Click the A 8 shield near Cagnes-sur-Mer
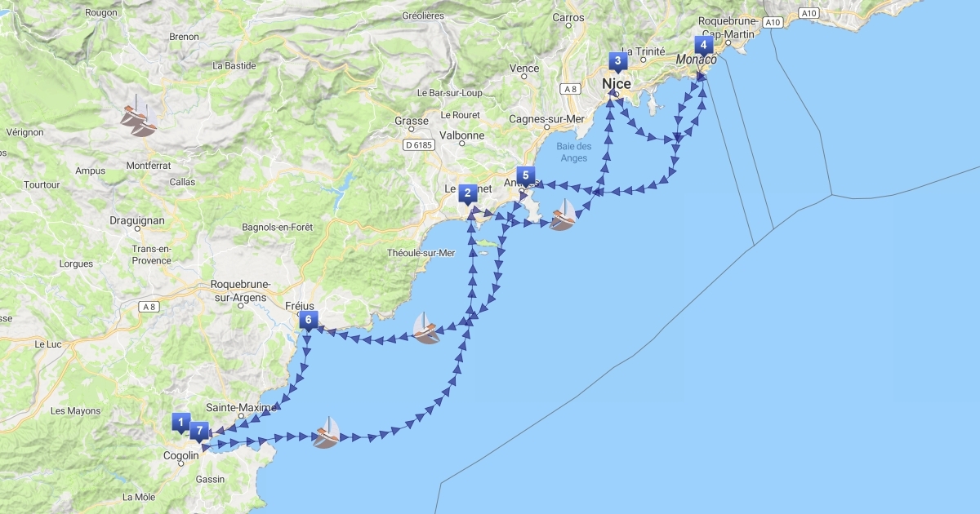980x514 pixels. 571,88
